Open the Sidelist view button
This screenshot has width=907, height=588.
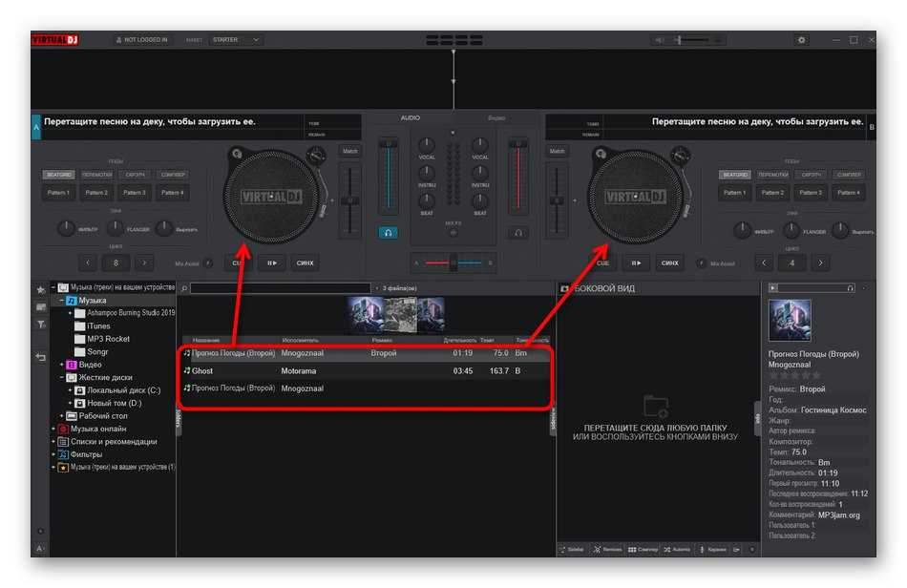click(x=572, y=549)
